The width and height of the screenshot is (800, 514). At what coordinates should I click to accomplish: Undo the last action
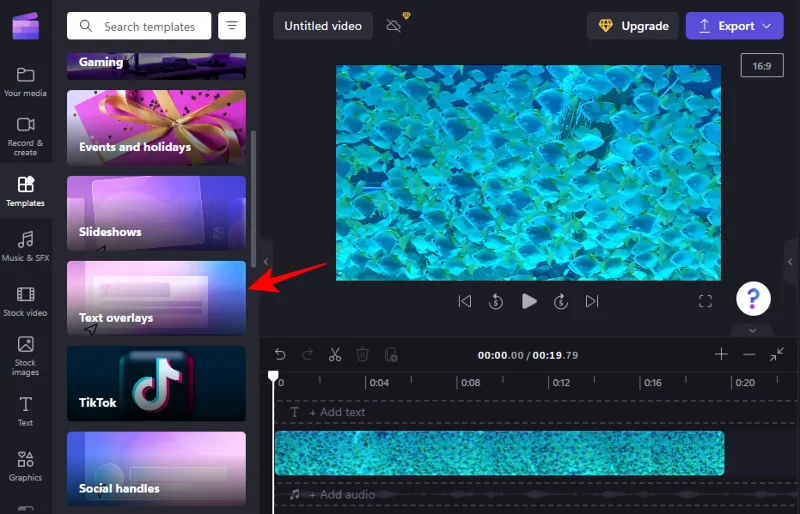pyautogui.click(x=280, y=354)
